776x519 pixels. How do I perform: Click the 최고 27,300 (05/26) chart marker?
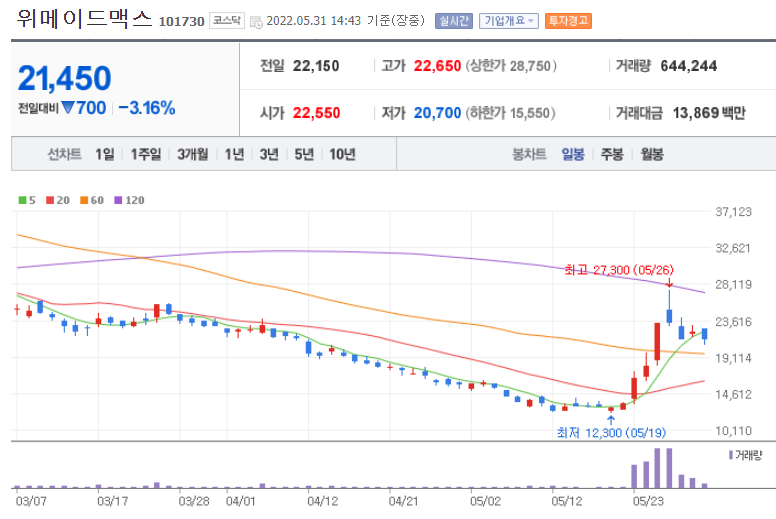(x=619, y=270)
